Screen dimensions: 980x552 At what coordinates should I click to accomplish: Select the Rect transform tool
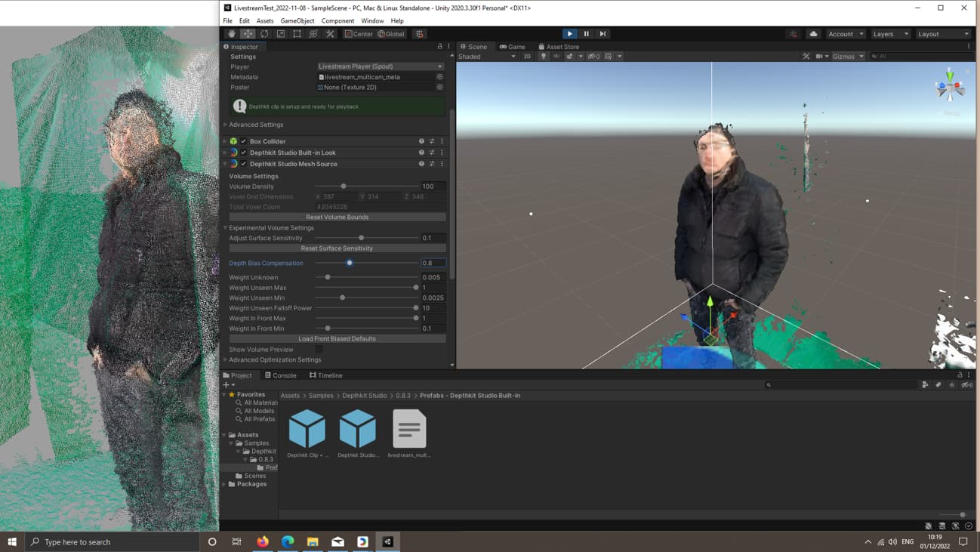pos(297,34)
